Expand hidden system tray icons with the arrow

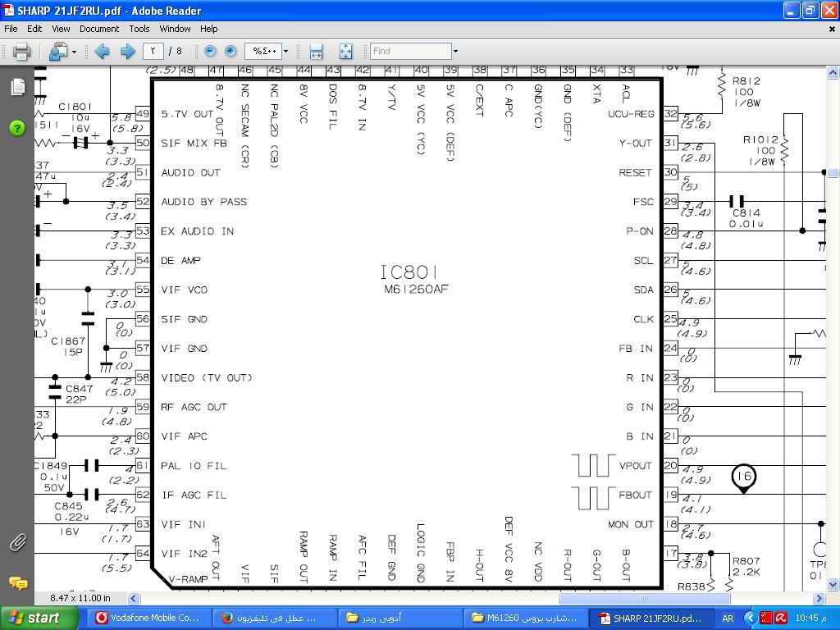coord(751,619)
